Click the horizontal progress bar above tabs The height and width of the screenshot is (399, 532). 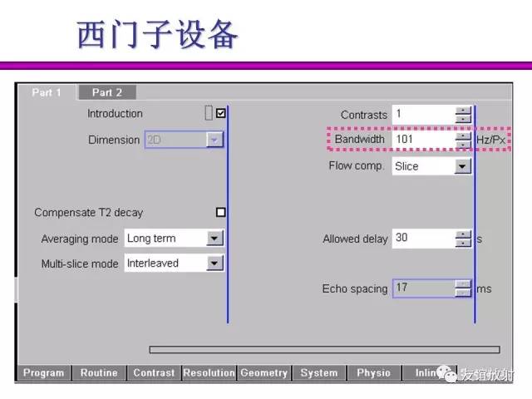pos(324,349)
